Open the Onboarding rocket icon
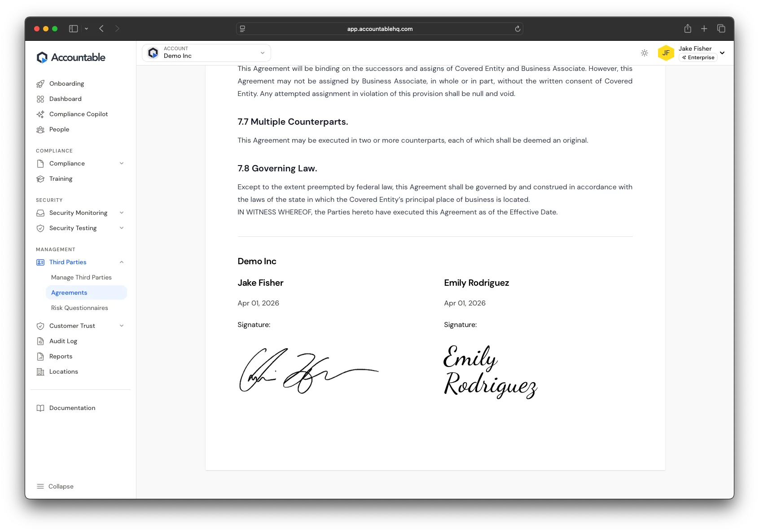 [40, 84]
